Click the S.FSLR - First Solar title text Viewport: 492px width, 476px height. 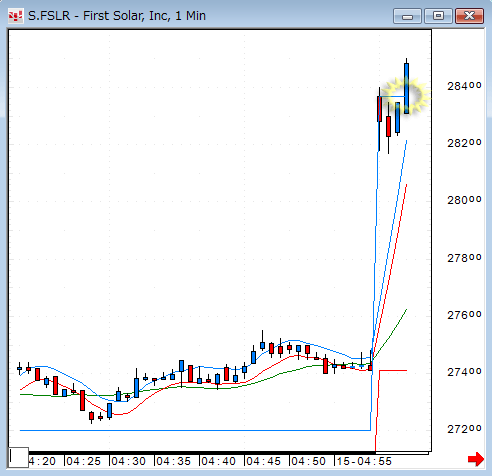[x=117, y=16]
